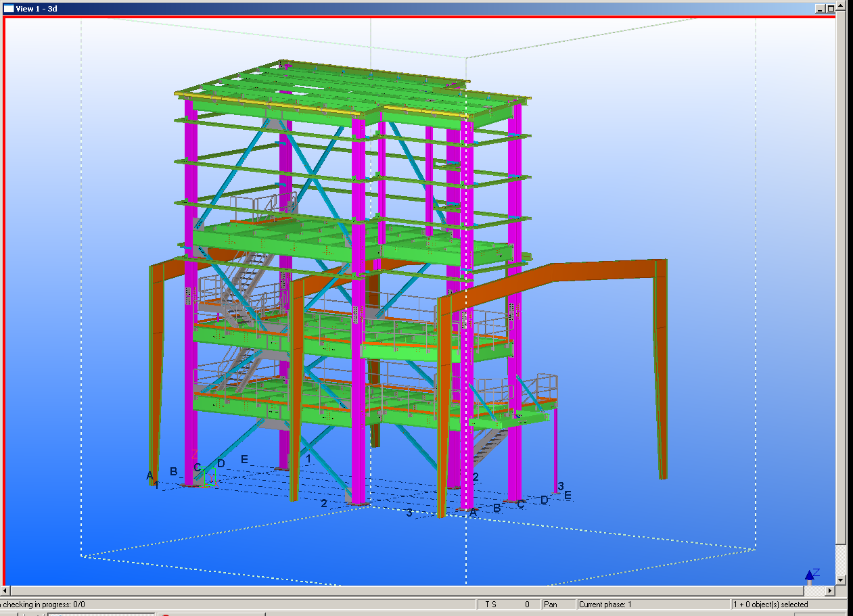Click the vertical scrollbar down arrow
Image resolution: width=853 pixels, height=616 pixels.
pos(841,579)
